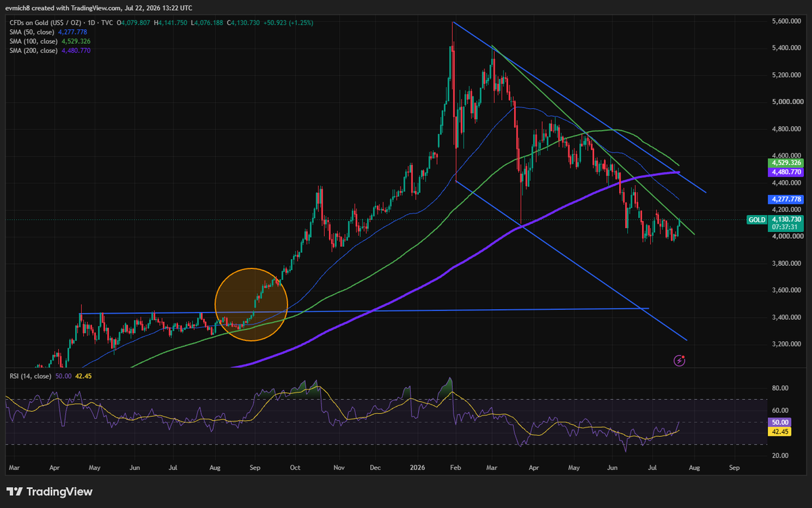Select the orange ellipse drawing on chart
Image resolution: width=812 pixels, height=508 pixels.
coord(252,304)
